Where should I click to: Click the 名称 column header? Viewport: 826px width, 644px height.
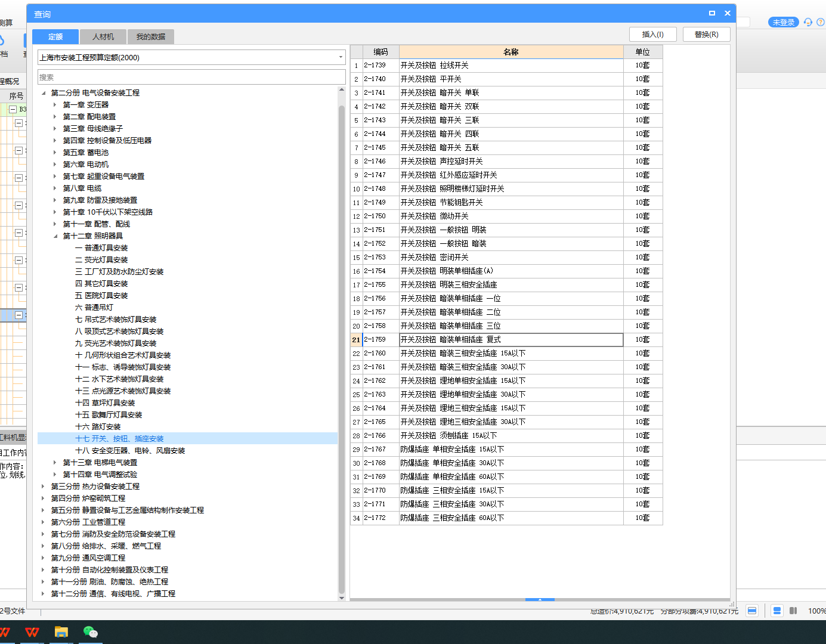(x=511, y=52)
